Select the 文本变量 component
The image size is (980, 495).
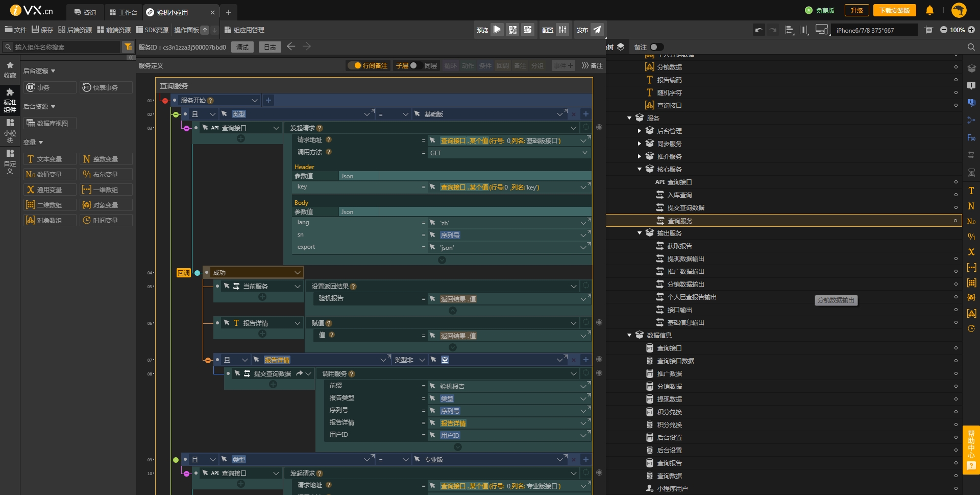[x=50, y=159]
